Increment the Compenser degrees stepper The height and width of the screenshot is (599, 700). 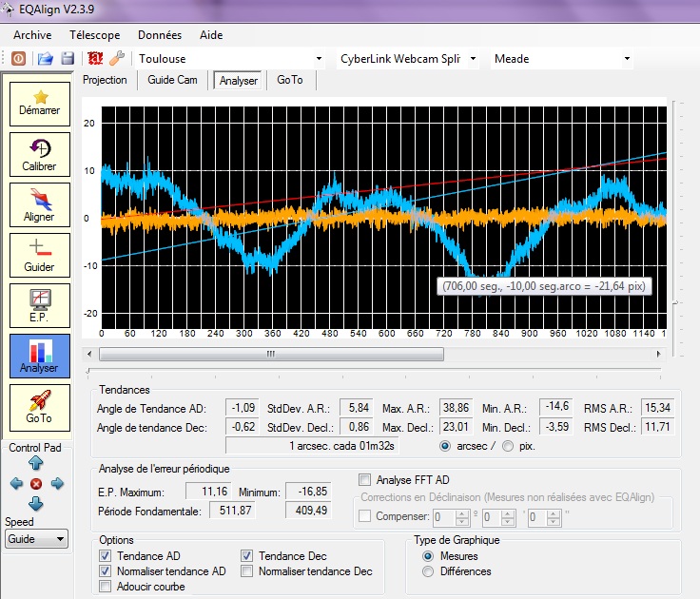(x=462, y=513)
